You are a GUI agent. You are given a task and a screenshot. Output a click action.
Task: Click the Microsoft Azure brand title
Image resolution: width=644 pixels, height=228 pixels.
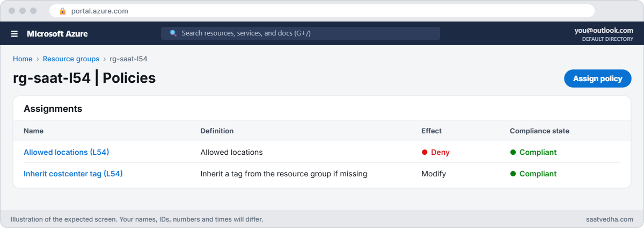point(57,33)
